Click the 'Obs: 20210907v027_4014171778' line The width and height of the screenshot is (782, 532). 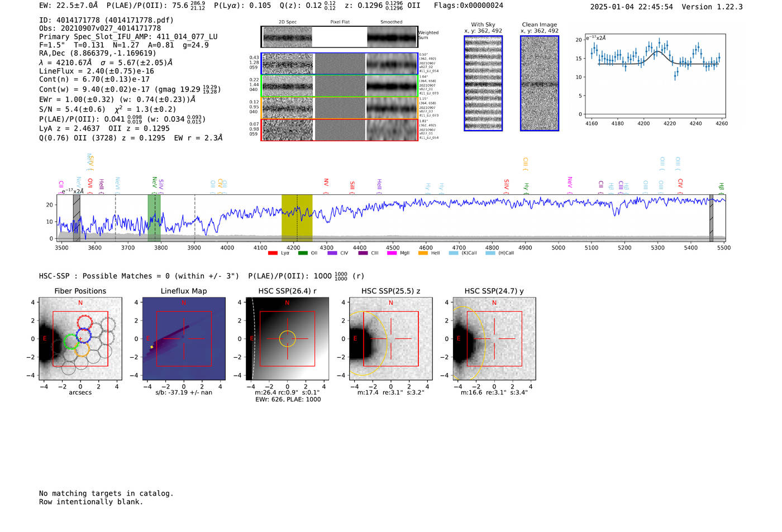coord(100,28)
